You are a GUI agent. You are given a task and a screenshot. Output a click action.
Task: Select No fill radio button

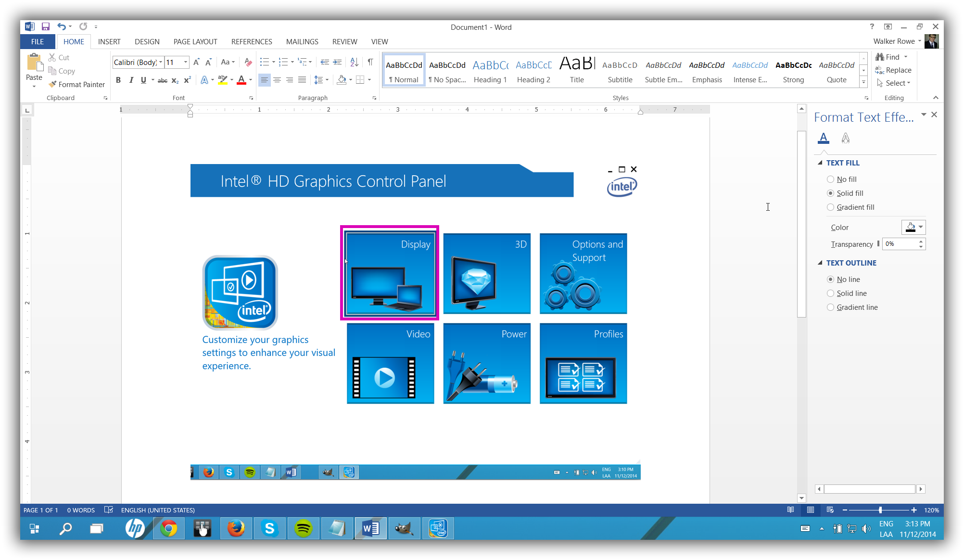coord(830,179)
